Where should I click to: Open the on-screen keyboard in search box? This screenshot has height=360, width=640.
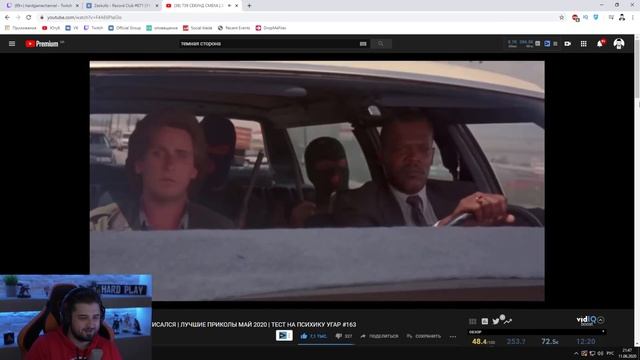[x=363, y=44]
